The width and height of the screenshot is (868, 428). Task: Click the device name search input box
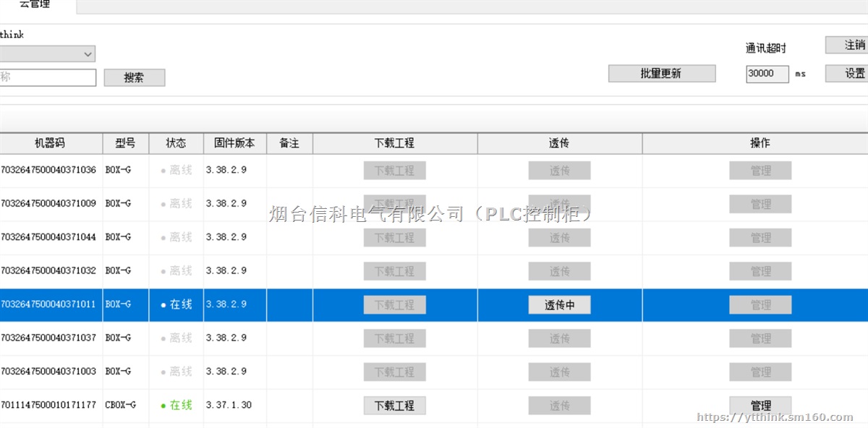[47, 77]
